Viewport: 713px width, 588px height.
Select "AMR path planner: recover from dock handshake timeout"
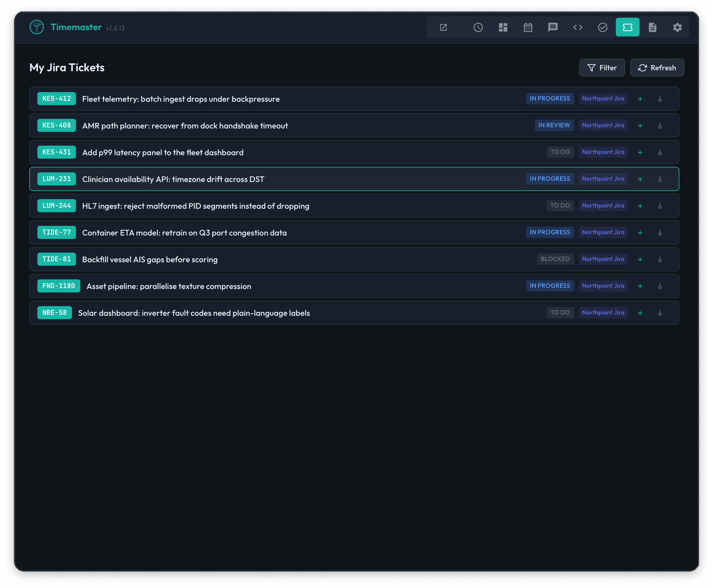[185, 126]
